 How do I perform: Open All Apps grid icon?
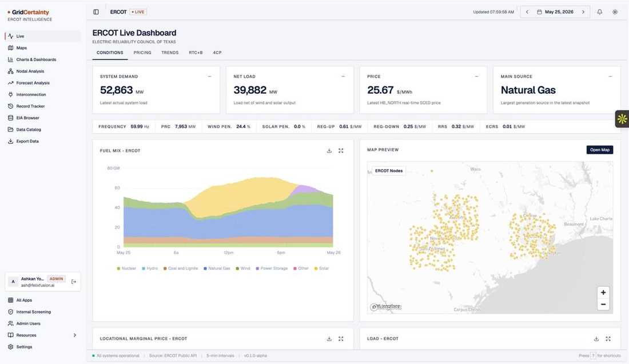[x=10, y=300]
